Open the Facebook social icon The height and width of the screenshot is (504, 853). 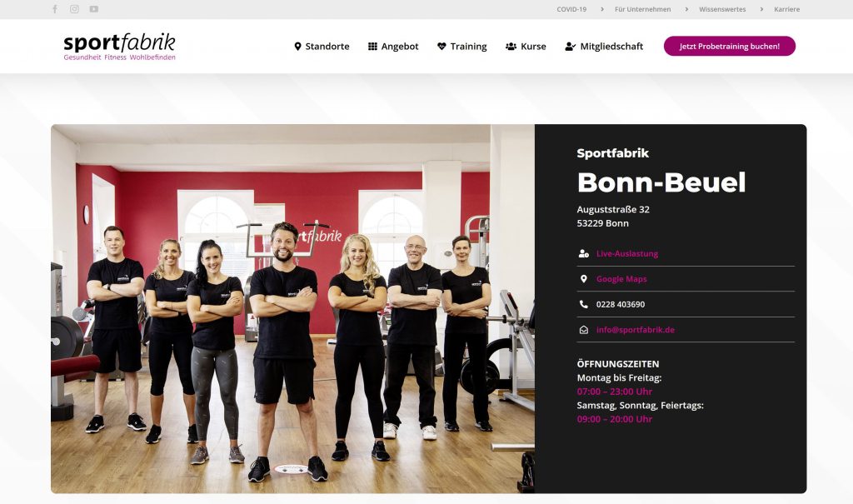(x=55, y=9)
